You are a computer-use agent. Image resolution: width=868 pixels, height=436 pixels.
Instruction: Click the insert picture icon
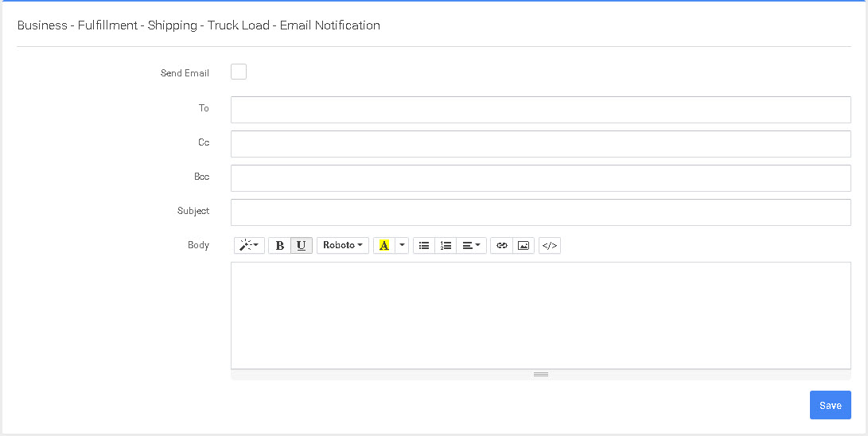(524, 246)
